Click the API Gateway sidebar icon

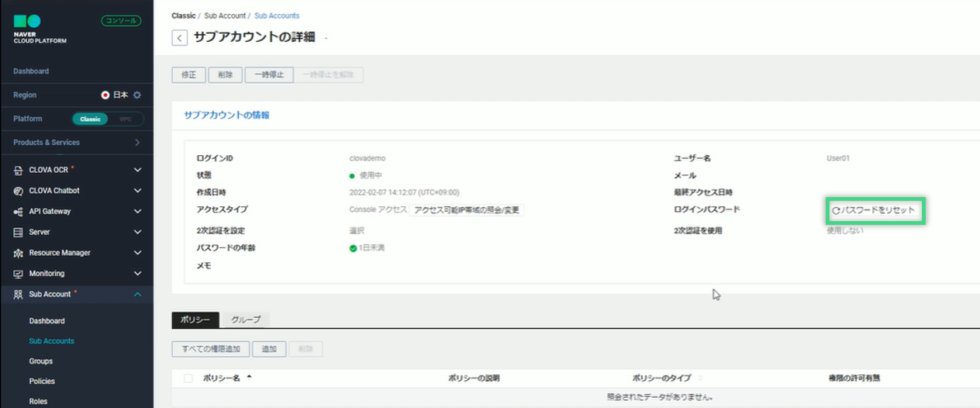18,212
